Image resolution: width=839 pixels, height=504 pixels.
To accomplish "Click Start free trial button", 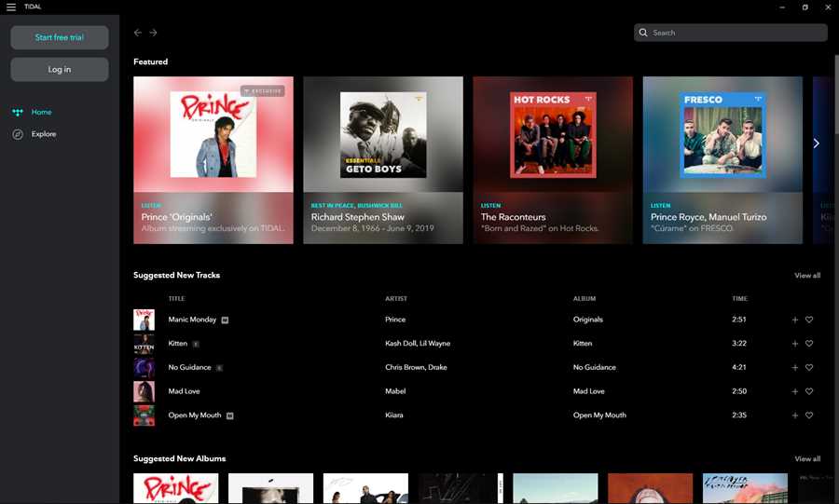I will [x=60, y=37].
